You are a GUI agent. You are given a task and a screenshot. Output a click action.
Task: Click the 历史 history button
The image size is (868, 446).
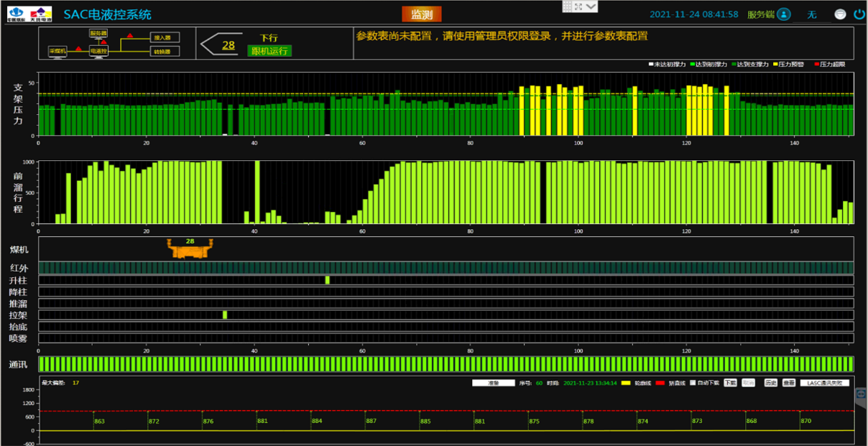(x=770, y=383)
